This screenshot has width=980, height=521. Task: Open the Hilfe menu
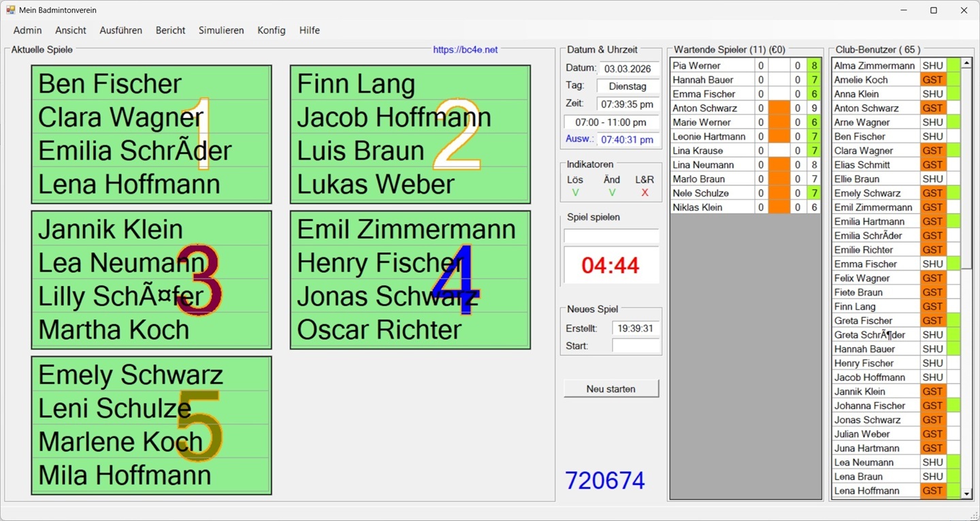(309, 30)
